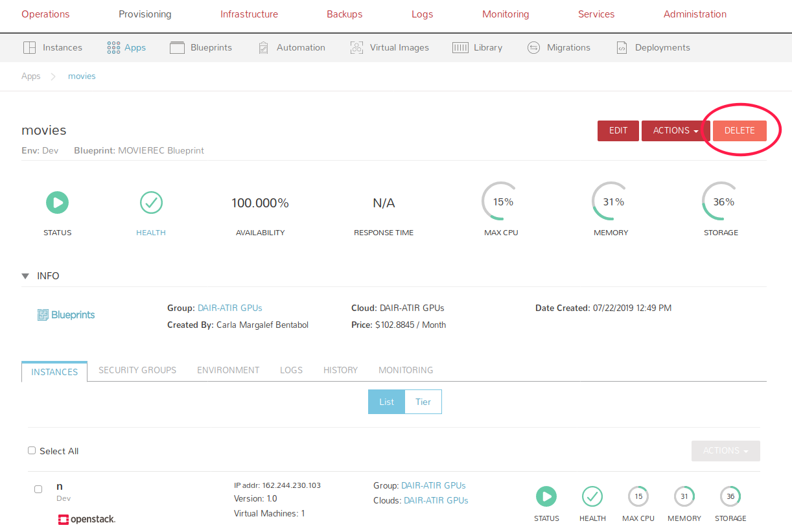
Task: Click the Instances icon in the sub-navigation
Action: (x=29, y=47)
